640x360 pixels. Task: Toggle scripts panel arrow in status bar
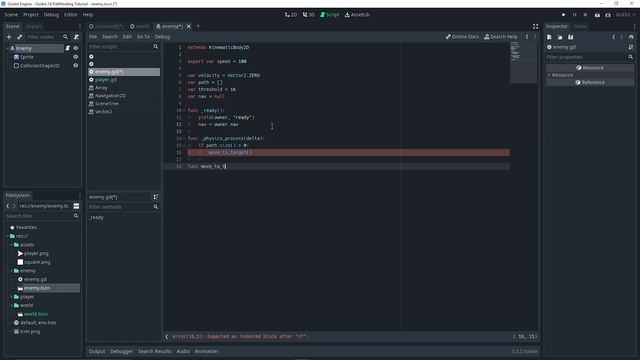(167, 337)
